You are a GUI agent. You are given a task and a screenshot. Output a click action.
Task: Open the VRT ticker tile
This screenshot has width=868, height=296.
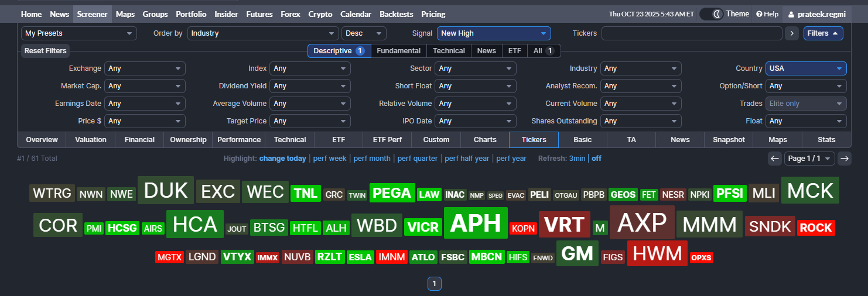[x=565, y=225]
